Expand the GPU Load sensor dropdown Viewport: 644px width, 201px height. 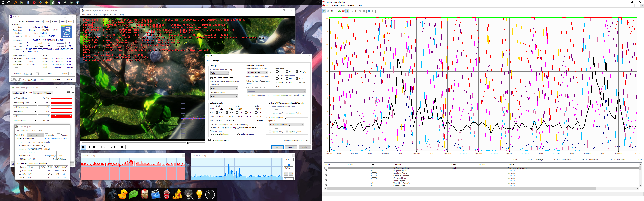[36, 116]
